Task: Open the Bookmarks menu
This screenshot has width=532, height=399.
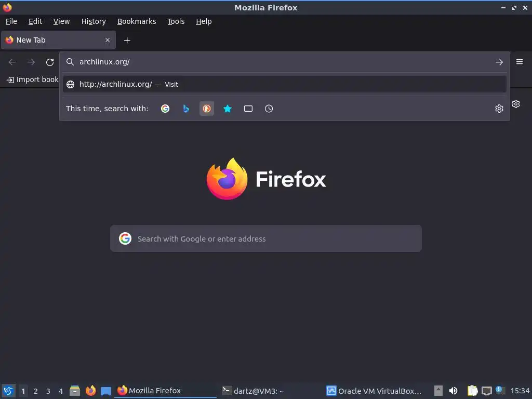Action: tap(137, 21)
